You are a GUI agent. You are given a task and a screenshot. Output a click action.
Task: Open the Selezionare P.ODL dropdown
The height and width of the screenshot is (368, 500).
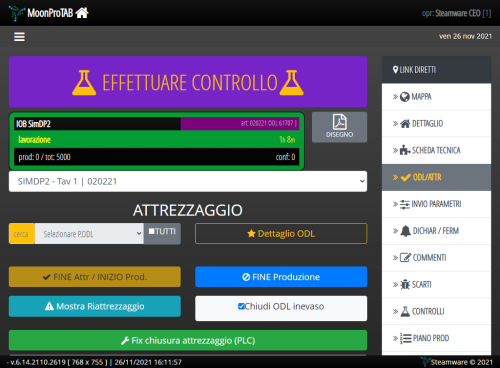[x=89, y=234]
